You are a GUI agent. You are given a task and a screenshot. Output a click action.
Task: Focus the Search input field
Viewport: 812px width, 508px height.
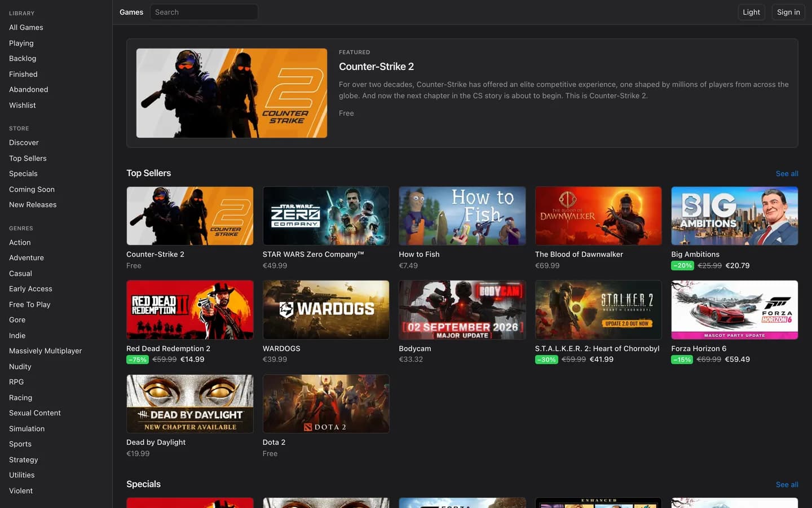tap(204, 12)
